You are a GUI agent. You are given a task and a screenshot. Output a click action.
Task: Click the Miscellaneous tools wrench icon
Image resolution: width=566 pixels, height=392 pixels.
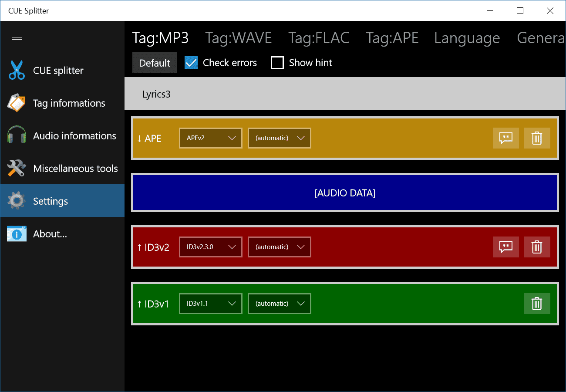click(x=17, y=168)
